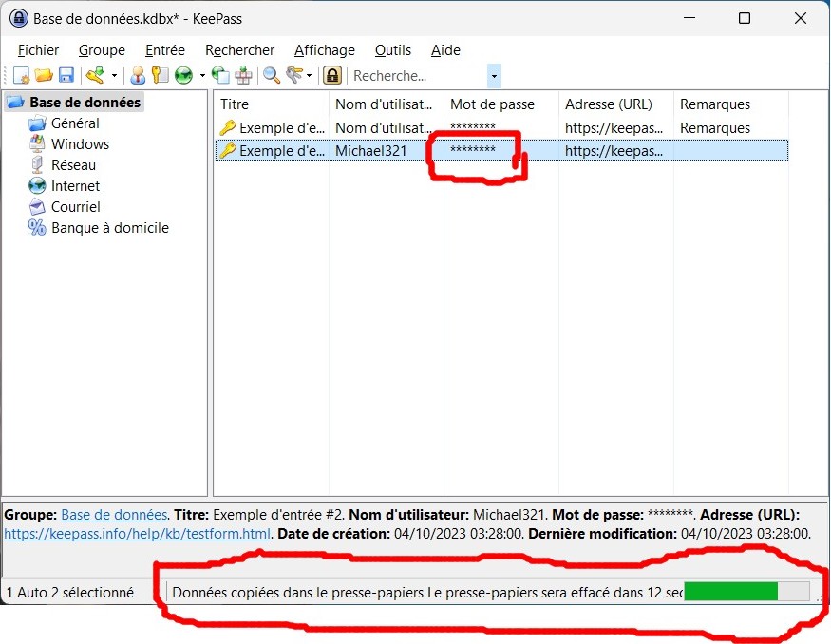The width and height of the screenshot is (831, 644).
Task: Copy user name using the person icon
Action: pos(138,76)
